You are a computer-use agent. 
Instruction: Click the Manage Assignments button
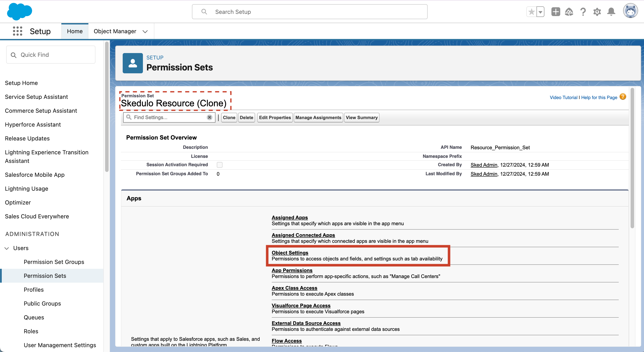click(x=318, y=117)
